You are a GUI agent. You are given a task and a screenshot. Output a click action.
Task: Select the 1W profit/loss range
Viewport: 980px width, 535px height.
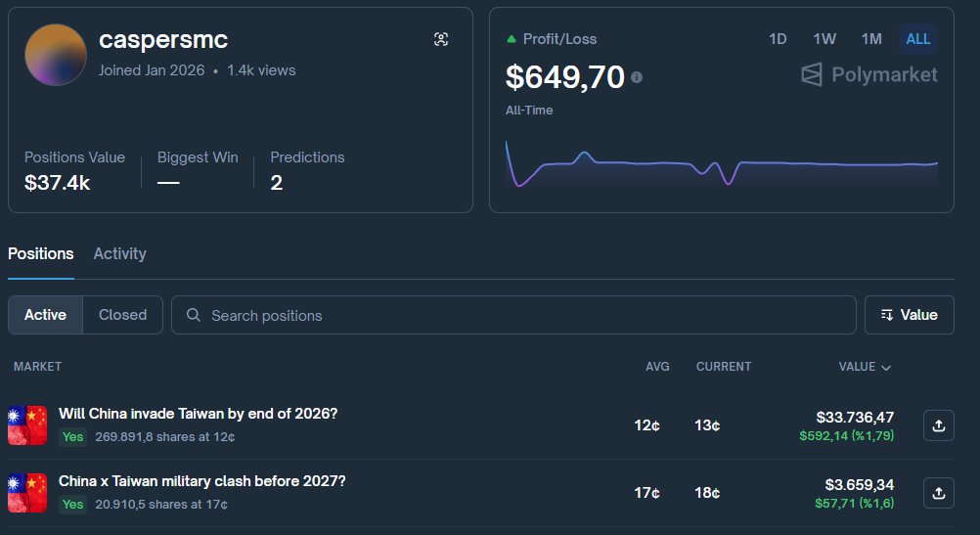coord(824,39)
